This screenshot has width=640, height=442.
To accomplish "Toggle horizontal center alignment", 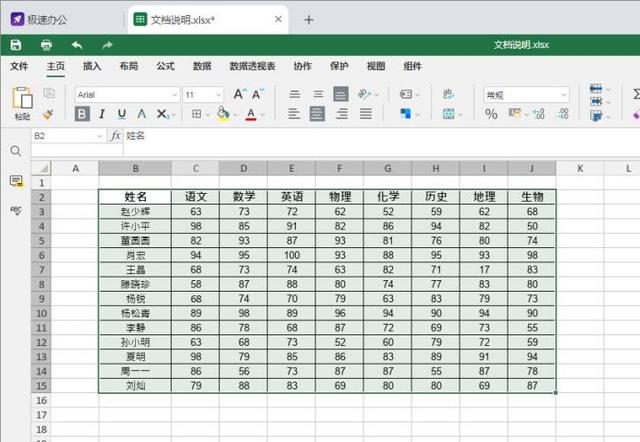I will (318, 114).
